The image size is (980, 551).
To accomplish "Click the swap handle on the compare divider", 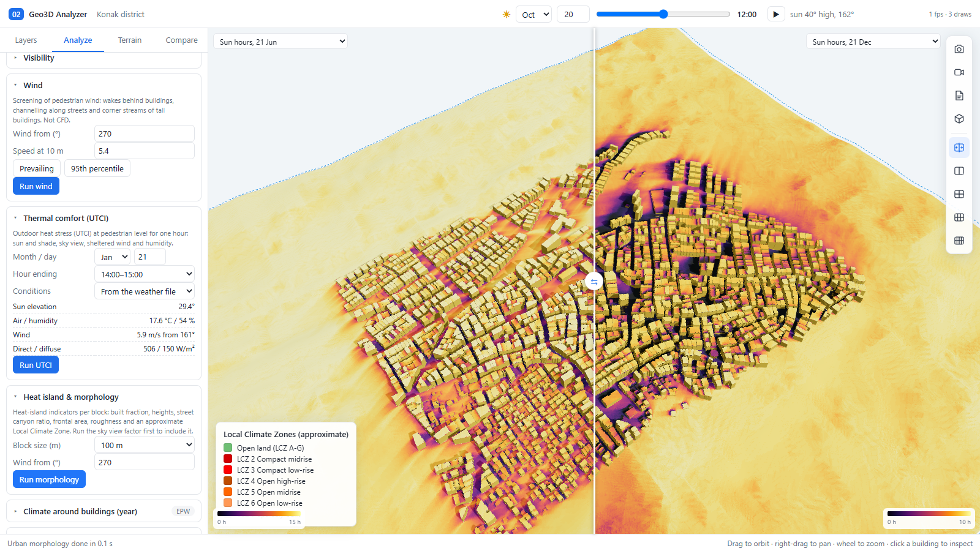I will (594, 282).
